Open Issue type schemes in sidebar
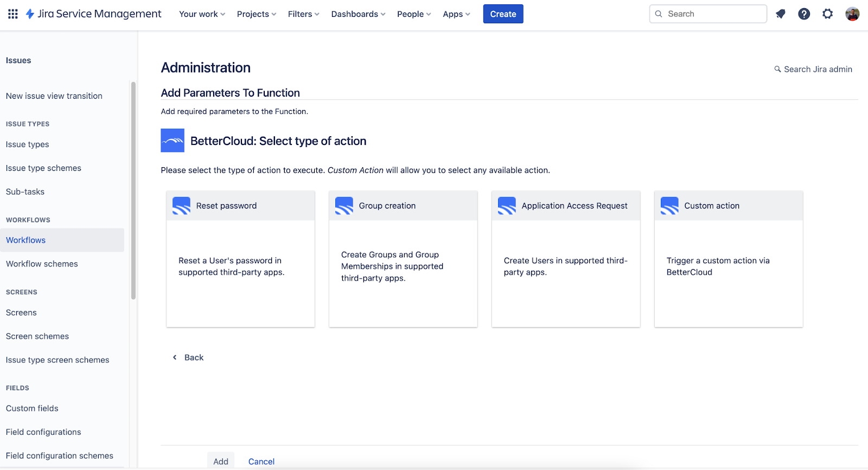This screenshot has height=470, width=868. [x=43, y=168]
